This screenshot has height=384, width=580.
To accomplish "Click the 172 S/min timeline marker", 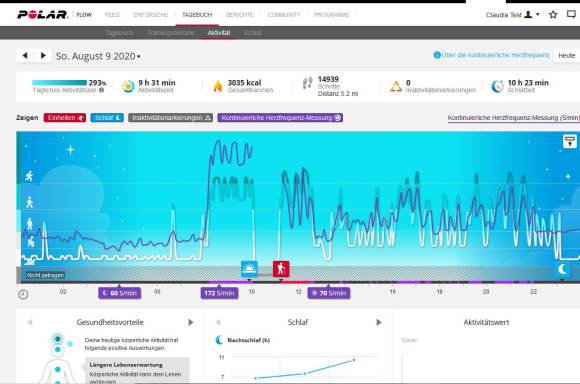I will [x=219, y=293].
